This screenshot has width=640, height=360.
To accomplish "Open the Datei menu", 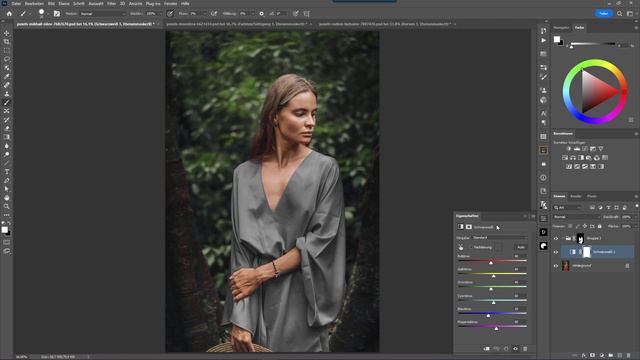I will click(x=16, y=4).
